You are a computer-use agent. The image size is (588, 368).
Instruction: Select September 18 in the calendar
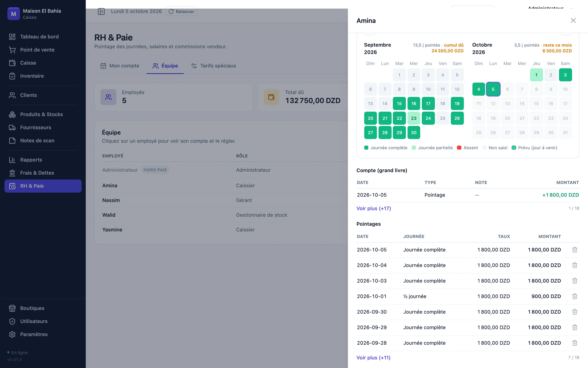(x=442, y=104)
